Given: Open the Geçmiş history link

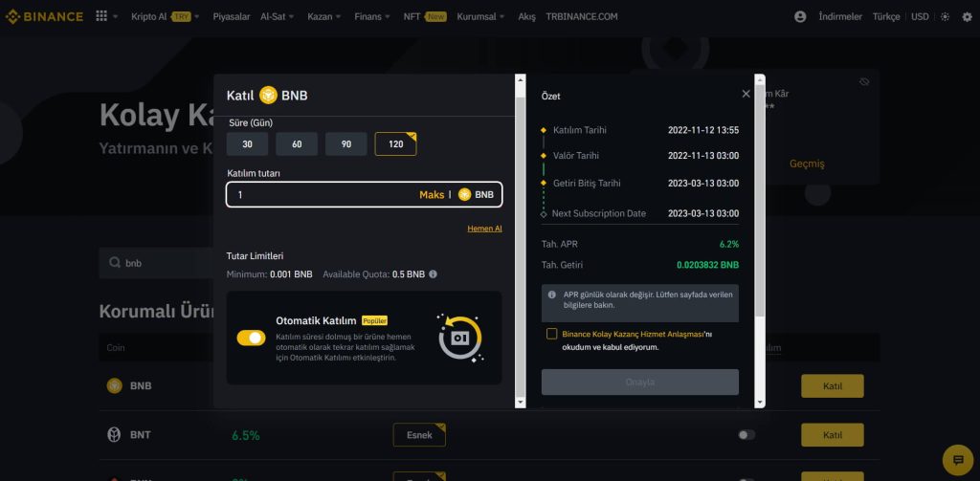Looking at the screenshot, I should [x=807, y=164].
